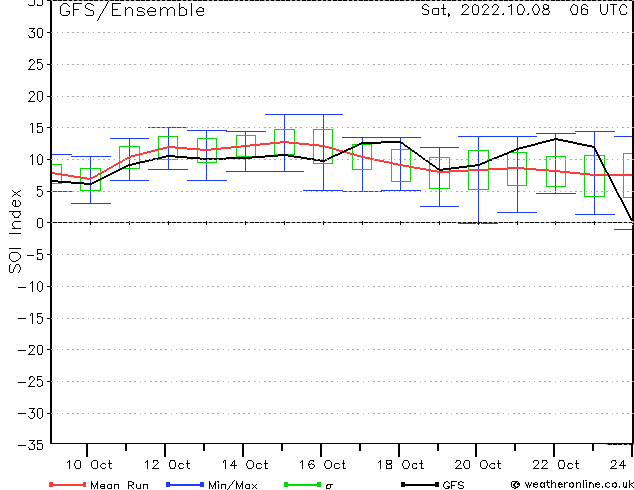Click the y-axis value 0
Image resolution: width=634 pixels, height=490 pixels.
[40, 223]
